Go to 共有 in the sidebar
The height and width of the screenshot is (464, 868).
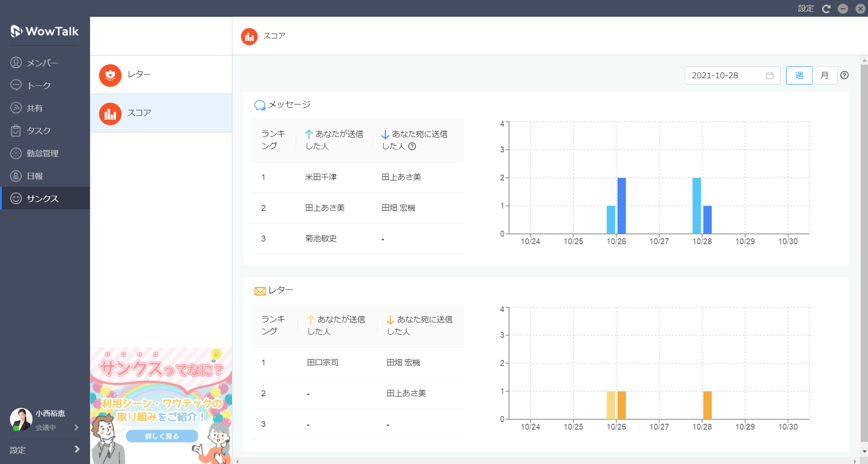click(45, 108)
